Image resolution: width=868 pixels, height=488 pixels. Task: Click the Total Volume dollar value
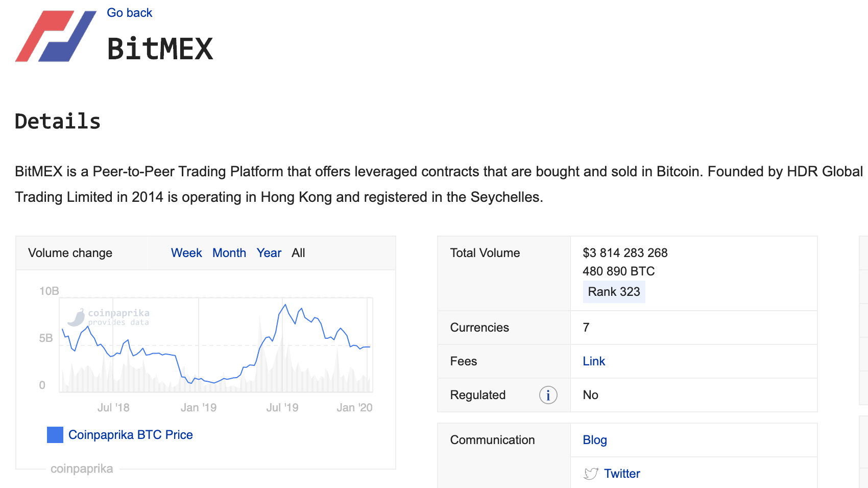point(625,253)
